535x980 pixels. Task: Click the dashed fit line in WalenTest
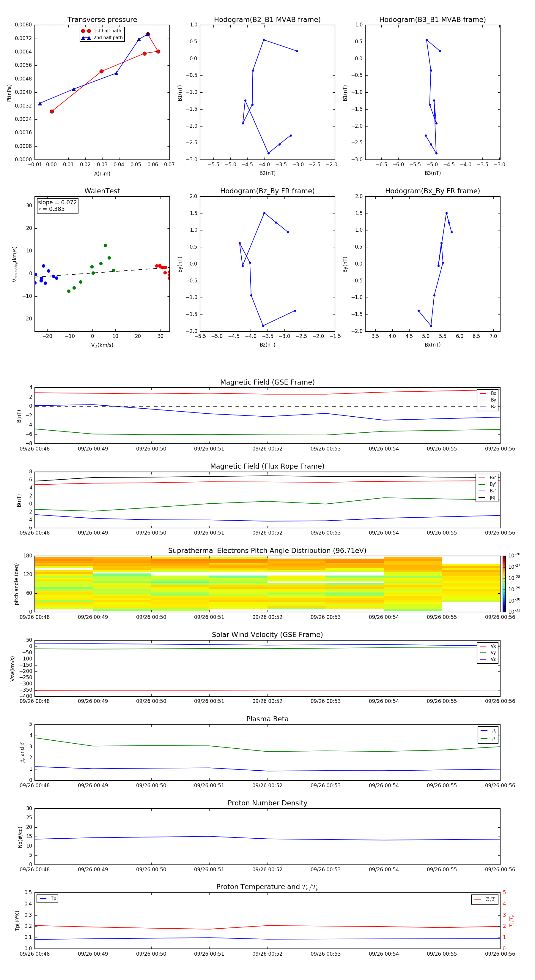tap(102, 272)
